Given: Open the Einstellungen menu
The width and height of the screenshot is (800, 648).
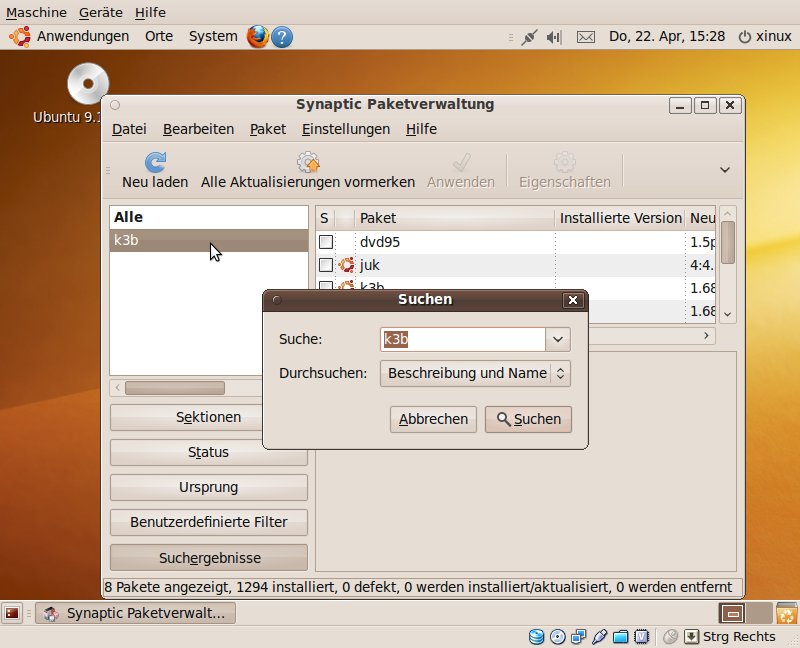Looking at the screenshot, I should (x=346, y=129).
